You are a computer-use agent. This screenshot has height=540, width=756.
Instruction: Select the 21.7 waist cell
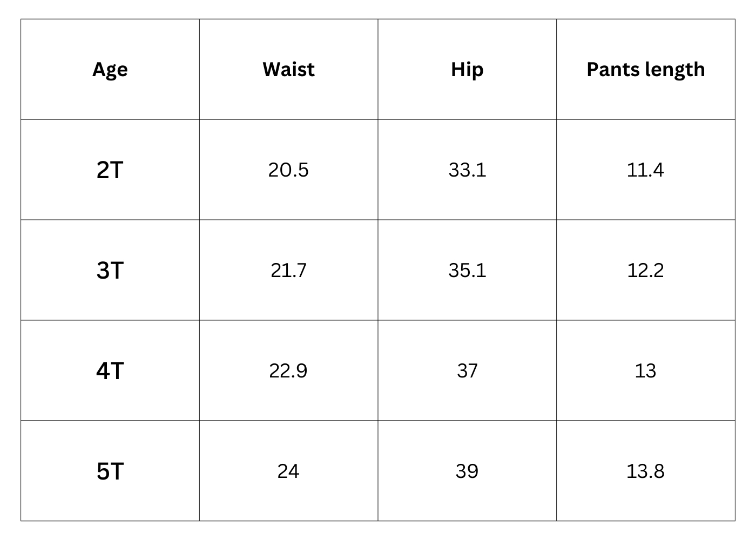(288, 271)
